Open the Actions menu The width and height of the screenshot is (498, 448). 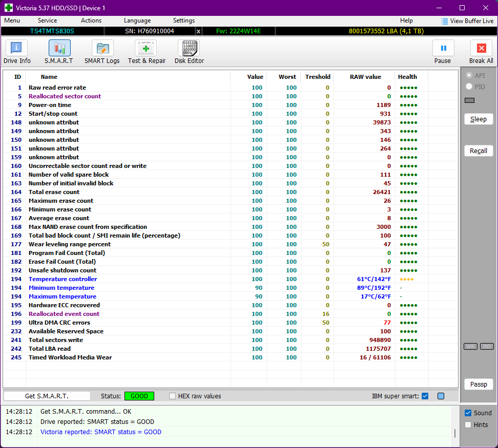click(x=91, y=20)
